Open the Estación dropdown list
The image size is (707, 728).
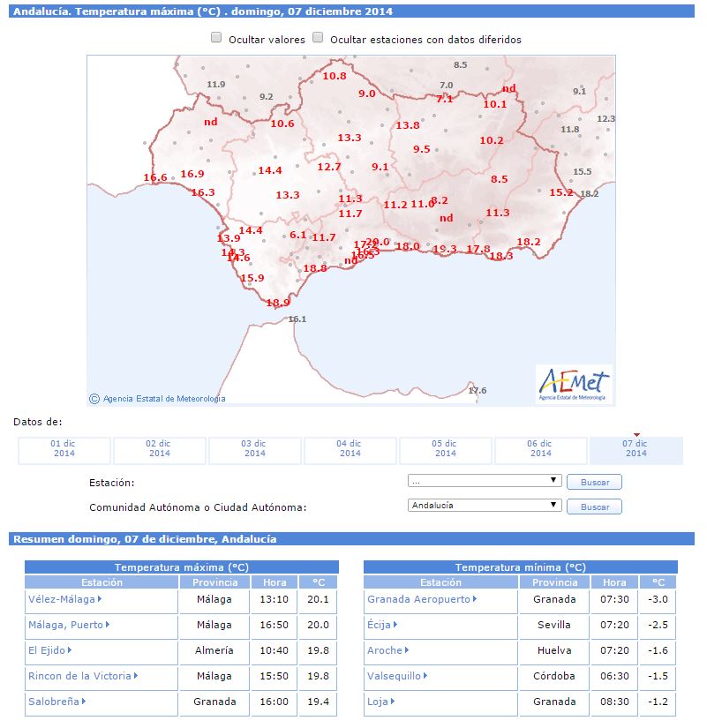(x=485, y=481)
